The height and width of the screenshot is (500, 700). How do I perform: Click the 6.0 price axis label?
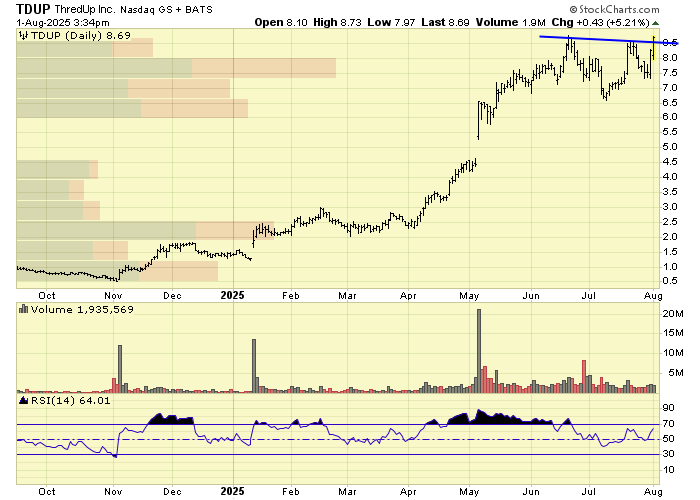pyautogui.click(x=670, y=117)
